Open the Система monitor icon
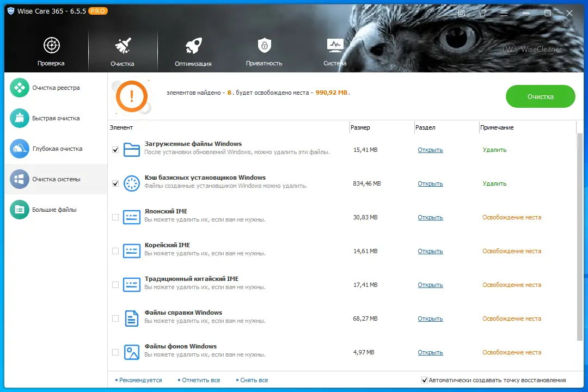The height and width of the screenshot is (392, 588). (x=335, y=45)
